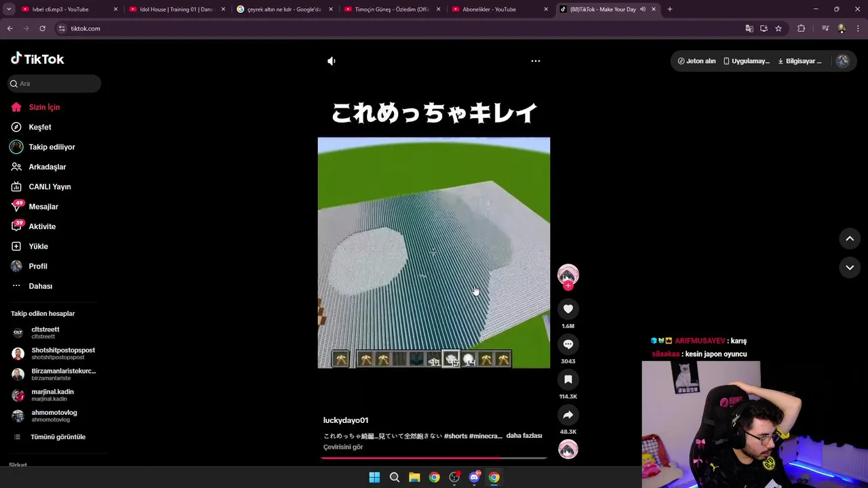The width and height of the screenshot is (868, 488).
Task: Go back in browser history
Action: pos(9,28)
